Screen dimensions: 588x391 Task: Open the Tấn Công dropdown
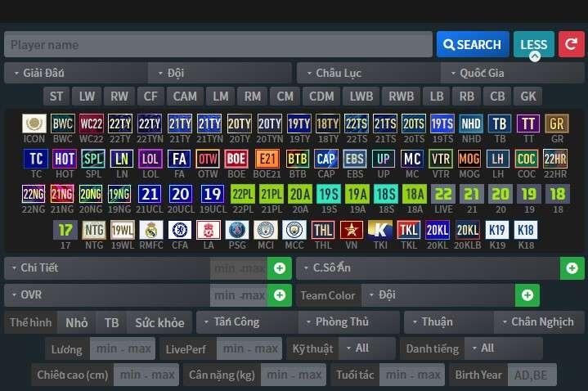pos(247,322)
